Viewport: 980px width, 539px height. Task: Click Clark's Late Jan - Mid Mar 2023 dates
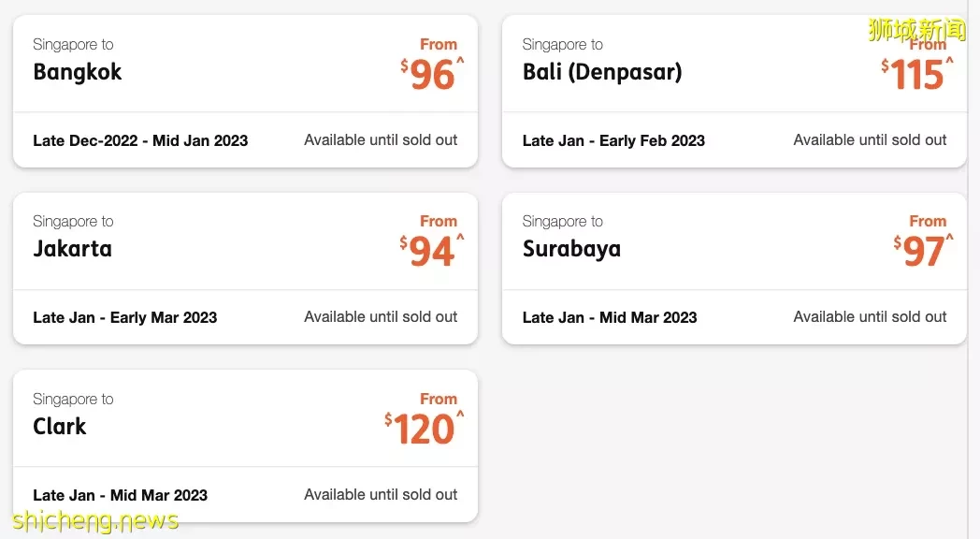coord(120,495)
